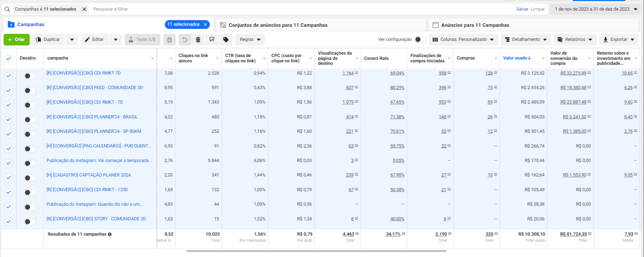Screen dimensions: 644x257
Task: Click the search magnifier icon
Action: 7,9
